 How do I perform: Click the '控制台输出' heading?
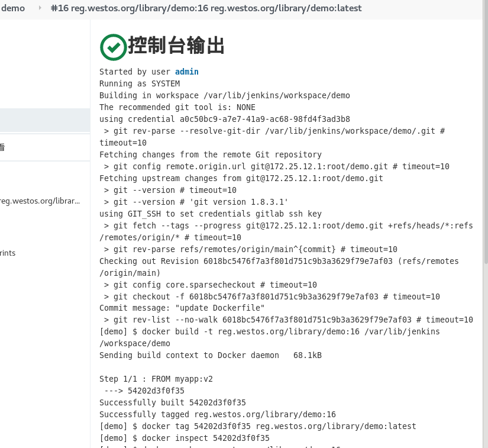176,46
